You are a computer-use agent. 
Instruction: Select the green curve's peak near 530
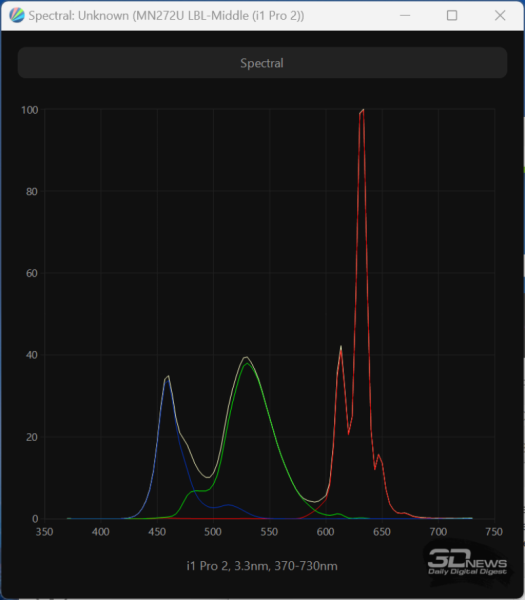(x=248, y=364)
